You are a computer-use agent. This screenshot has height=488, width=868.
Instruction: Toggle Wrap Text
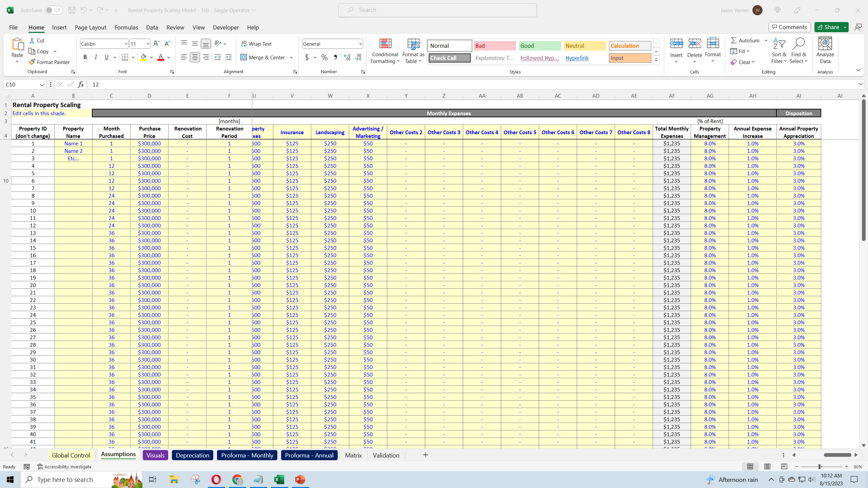[256, 44]
